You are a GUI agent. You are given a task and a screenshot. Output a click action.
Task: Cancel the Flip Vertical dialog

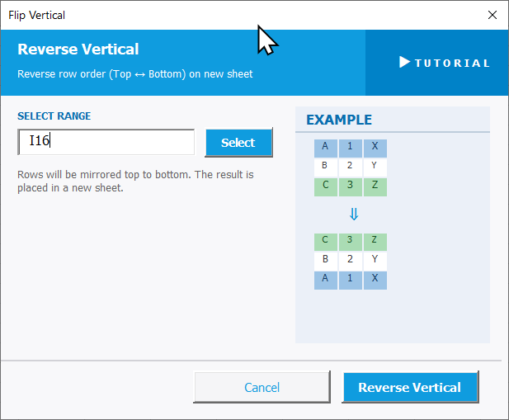click(262, 387)
